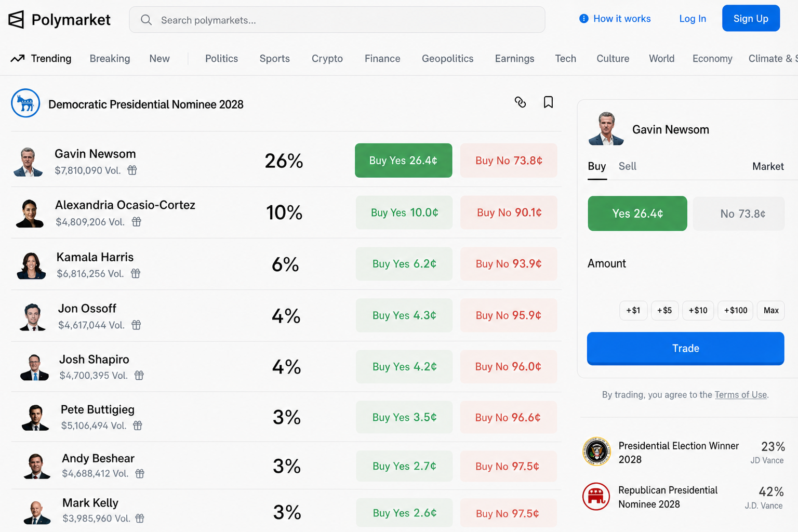Switch to the Buy tab

(597, 166)
